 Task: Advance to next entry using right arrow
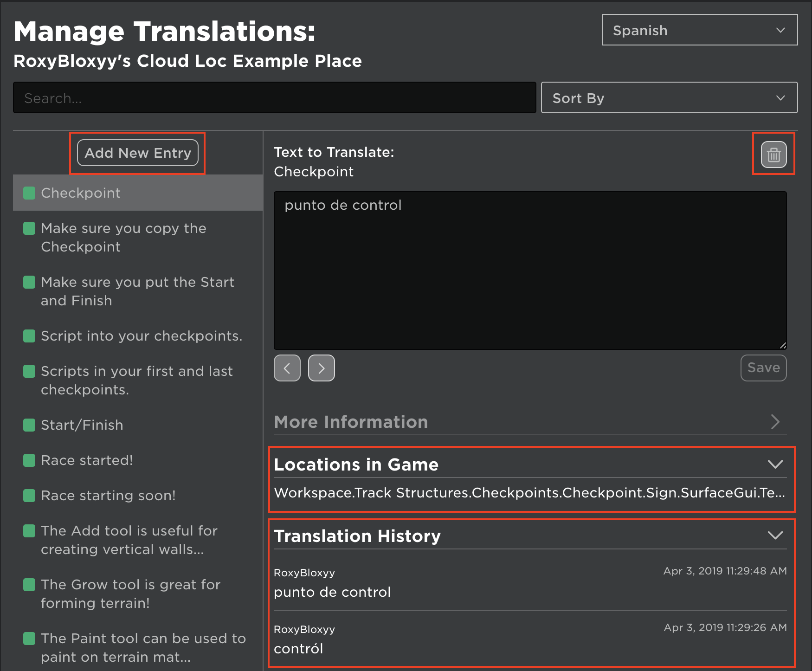click(x=321, y=368)
